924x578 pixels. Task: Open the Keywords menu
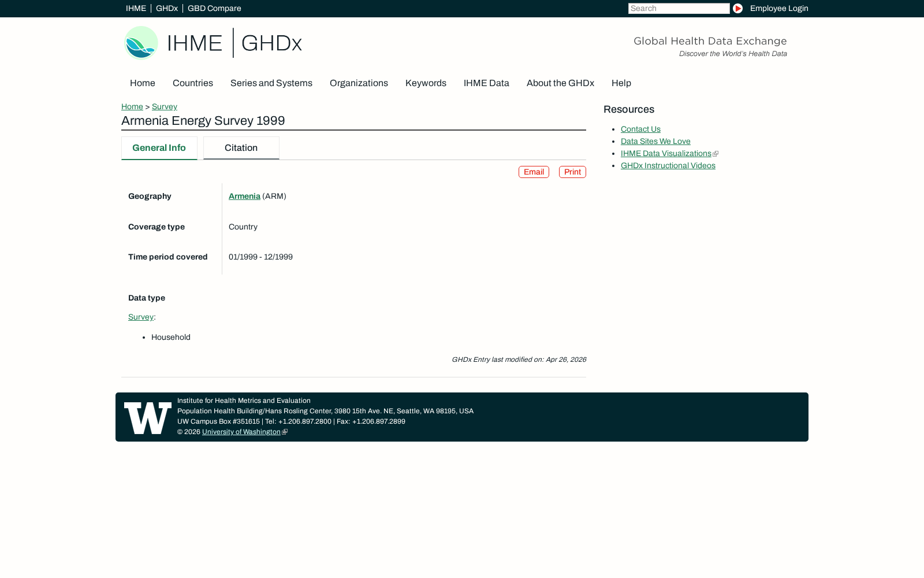click(426, 83)
